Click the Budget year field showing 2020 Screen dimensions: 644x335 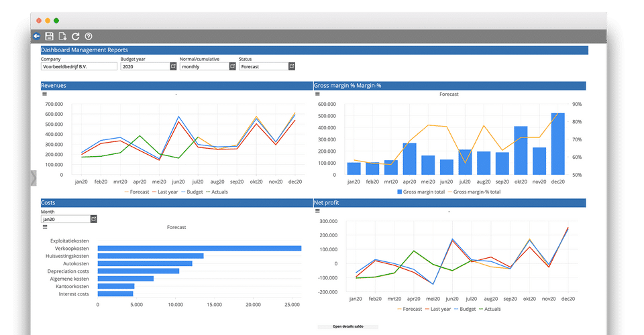click(x=145, y=66)
